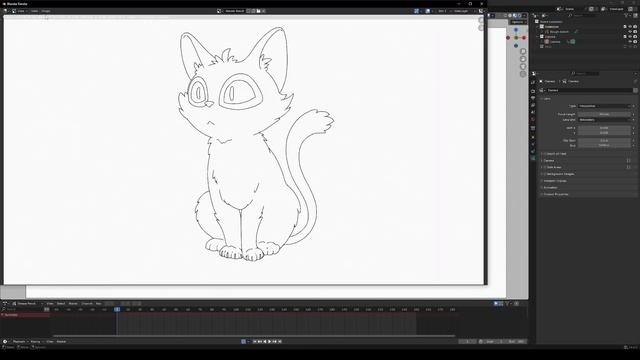Expand Animation panel in properties
Image resolution: width=640 pixels, height=360 pixels.
pyautogui.click(x=550, y=188)
